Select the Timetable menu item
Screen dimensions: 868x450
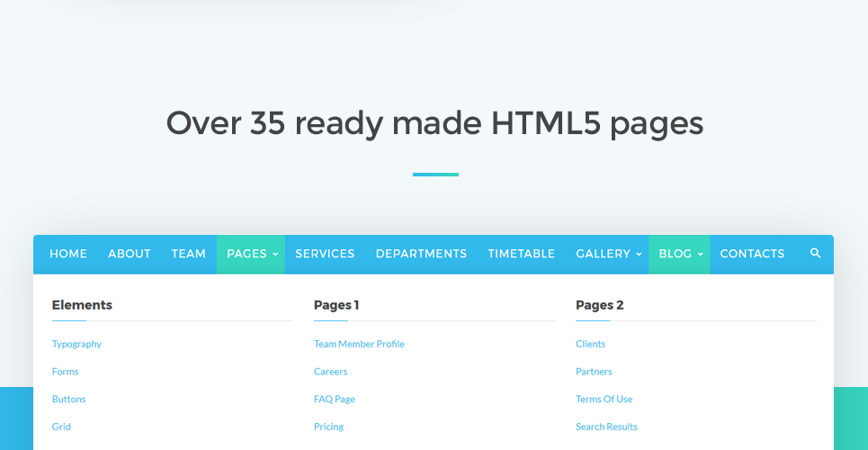(521, 254)
